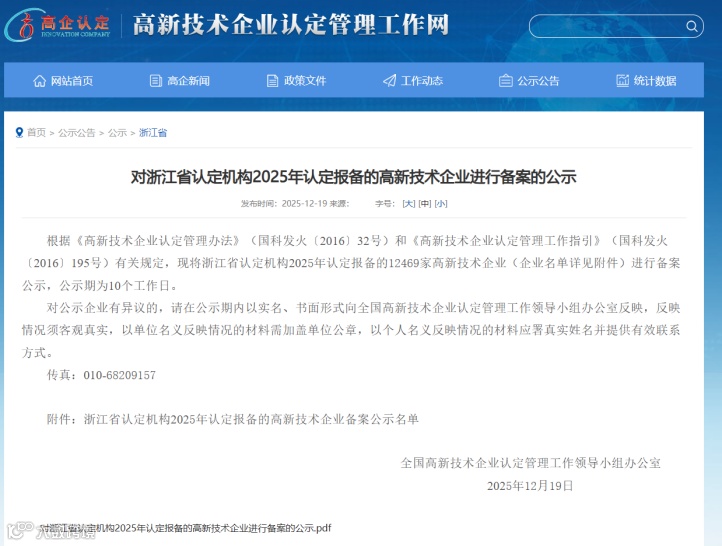Click the fax number 010-68209157
Image resolution: width=722 pixels, height=546 pixels.
pyautogui.click(x=119, y=375)
